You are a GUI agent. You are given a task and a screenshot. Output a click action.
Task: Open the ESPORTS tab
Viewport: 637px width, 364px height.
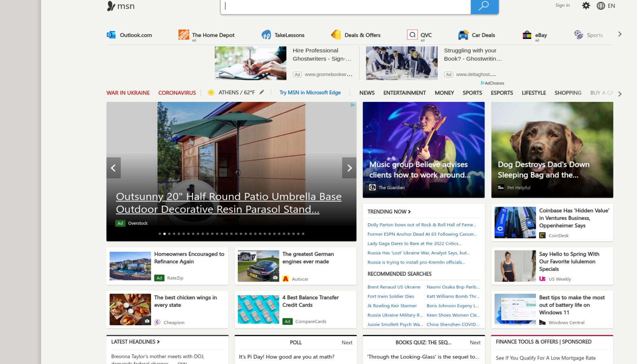pos(502,93)
